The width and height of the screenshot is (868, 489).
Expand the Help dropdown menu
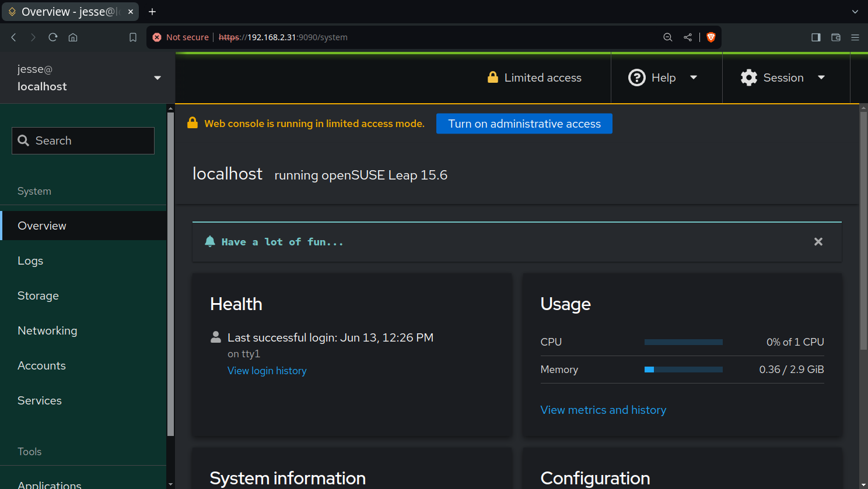click(663, 78)
